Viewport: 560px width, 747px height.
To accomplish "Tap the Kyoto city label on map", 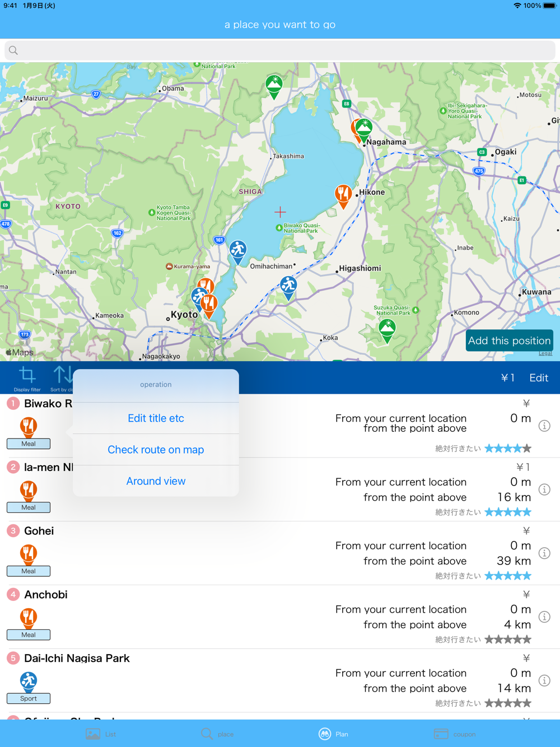I will (184, 315).
